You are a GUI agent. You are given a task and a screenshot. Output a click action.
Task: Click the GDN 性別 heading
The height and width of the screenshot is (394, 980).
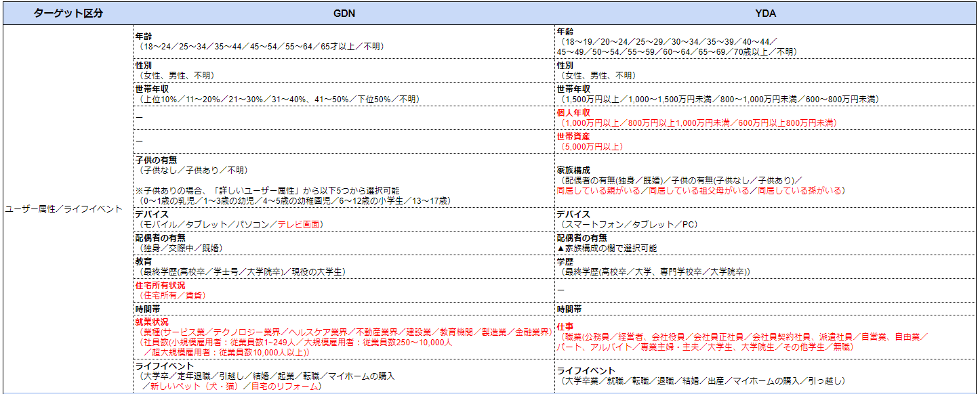[144, 66]
